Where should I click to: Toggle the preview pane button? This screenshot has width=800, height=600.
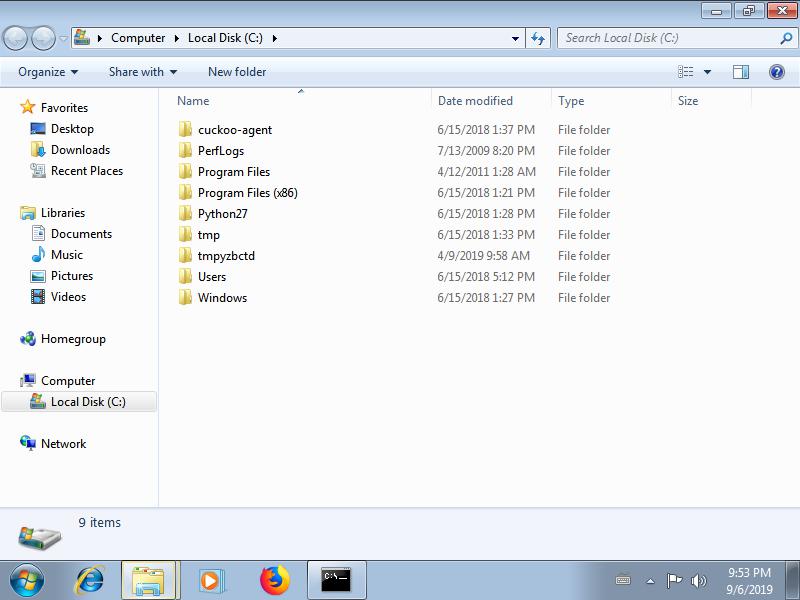741,72
